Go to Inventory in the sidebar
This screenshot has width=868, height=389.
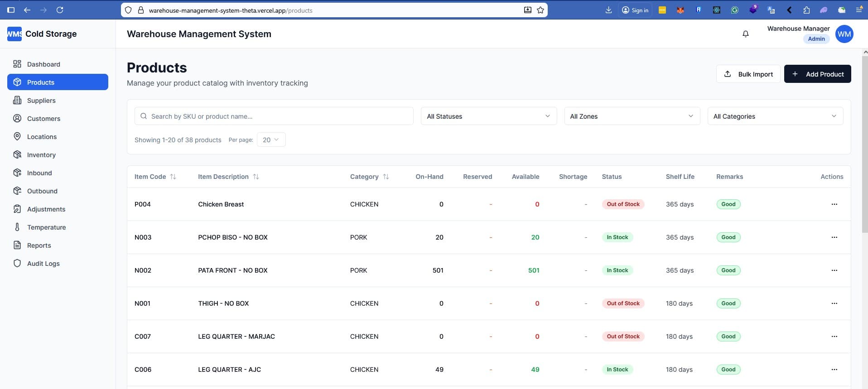click(x=41, y=155)
